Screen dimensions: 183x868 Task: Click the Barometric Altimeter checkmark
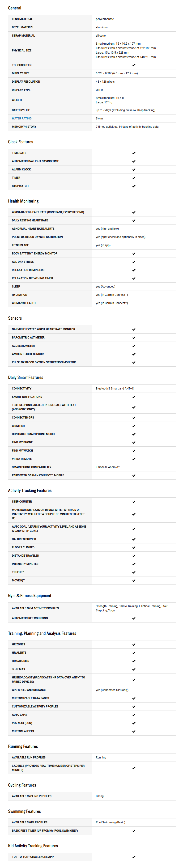point(134,338)
